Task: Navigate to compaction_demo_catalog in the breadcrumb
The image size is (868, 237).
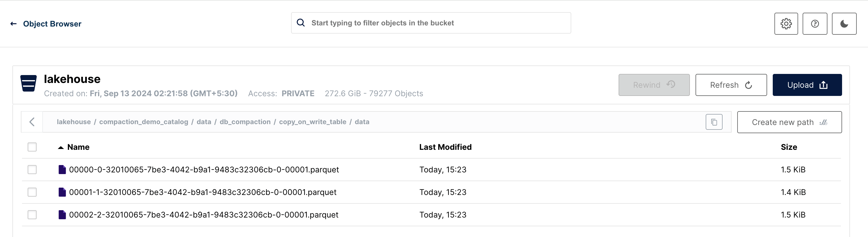Action: 143,122
